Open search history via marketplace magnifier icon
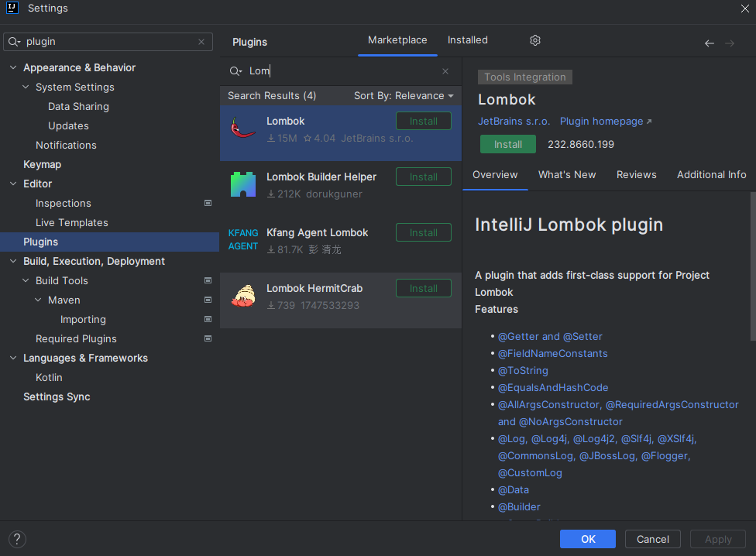756x556 pixels. click(x=235, y=71)
